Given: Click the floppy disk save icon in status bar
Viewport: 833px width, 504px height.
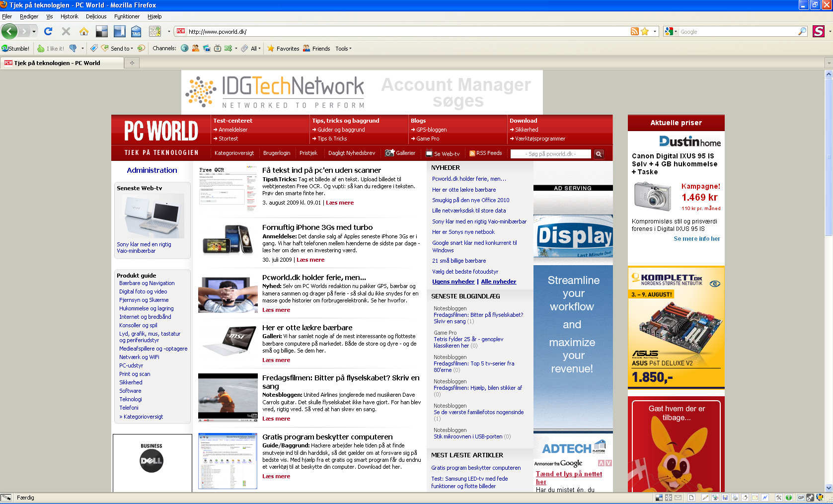Looking at the screenshot, I should pos(725,498).
